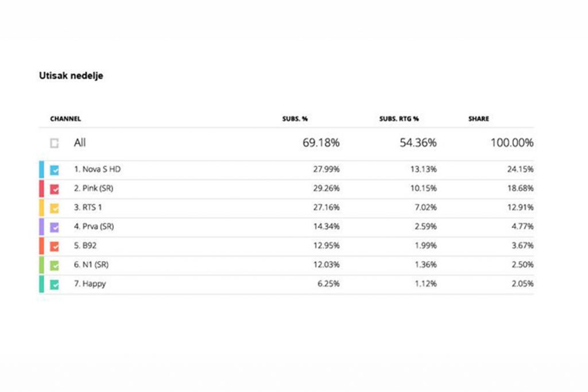Click the All row 100.00% share value
Image resolution: width=588 pixels, height=392 pixels.
512,143
